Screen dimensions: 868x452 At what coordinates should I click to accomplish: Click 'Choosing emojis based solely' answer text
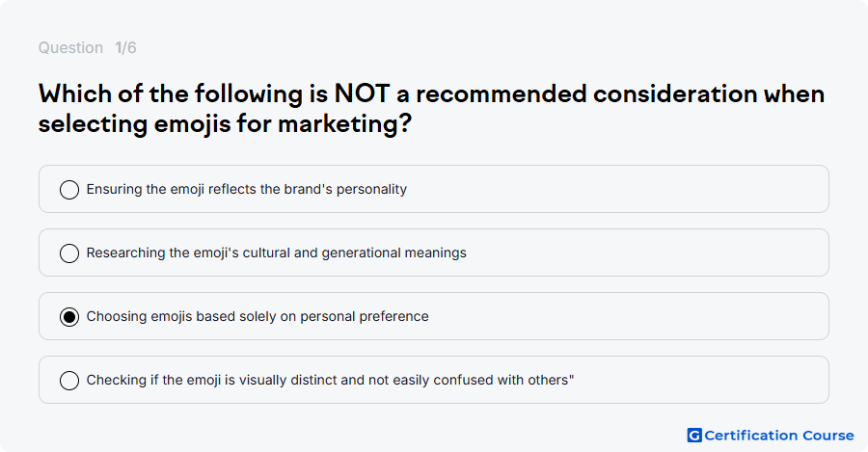258,316
